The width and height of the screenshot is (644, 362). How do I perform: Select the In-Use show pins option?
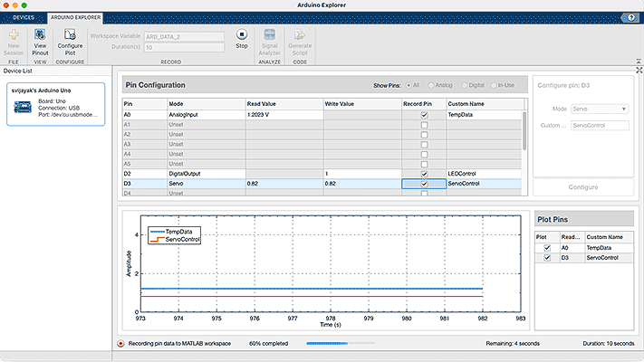[x=495, y=85]
